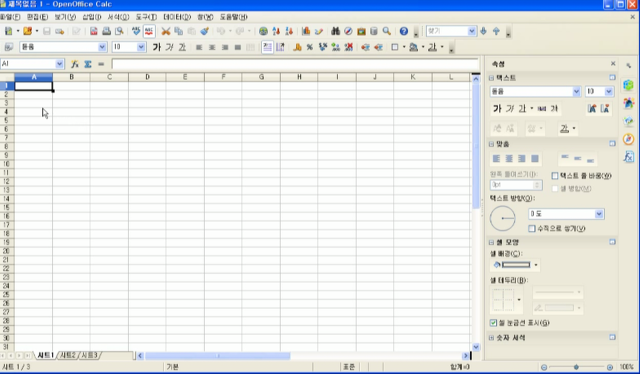640x374 pixels.
Task: Check the vertically stacked checkbox
Action: pyautogui.click(x=532, y=229)
